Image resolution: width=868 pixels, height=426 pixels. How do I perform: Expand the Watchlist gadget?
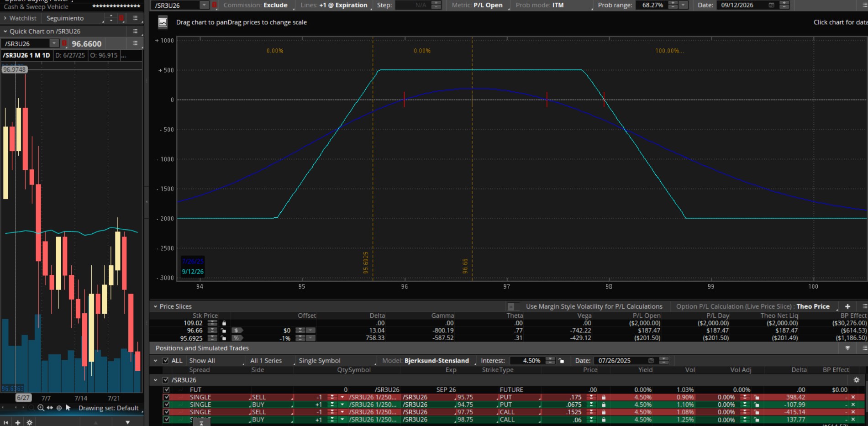(5, 18)
